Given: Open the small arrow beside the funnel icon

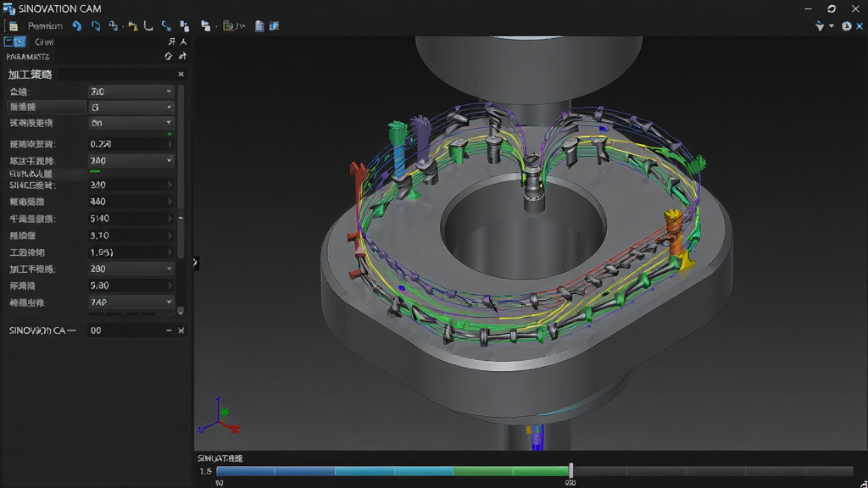Looking at the screenshot, I should coord(831,26).
